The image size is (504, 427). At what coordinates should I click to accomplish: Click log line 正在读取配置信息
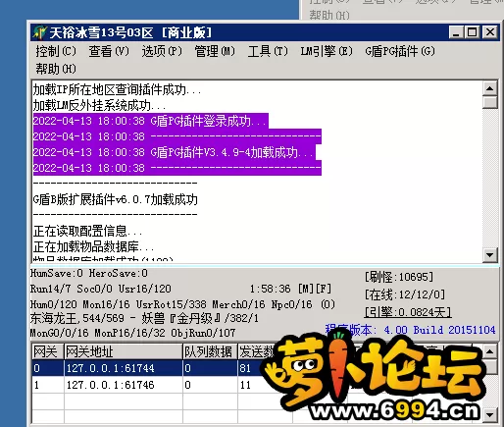point(87,231)
